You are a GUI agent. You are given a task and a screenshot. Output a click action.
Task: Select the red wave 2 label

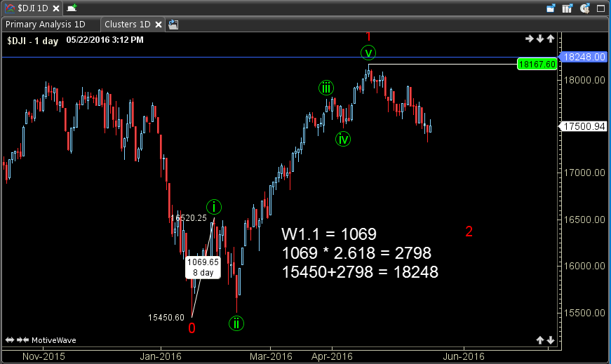(469, 231)
